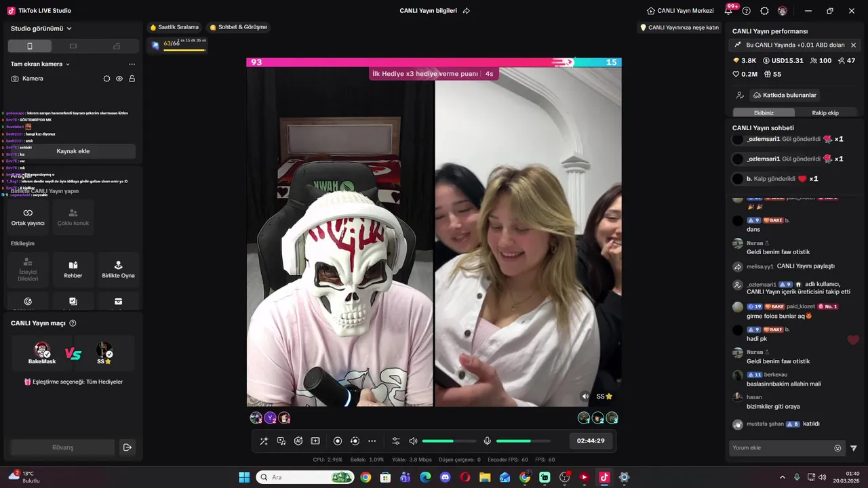Mute the speaker output icon
Screen dimensions: 868x488
coord(413,441)
